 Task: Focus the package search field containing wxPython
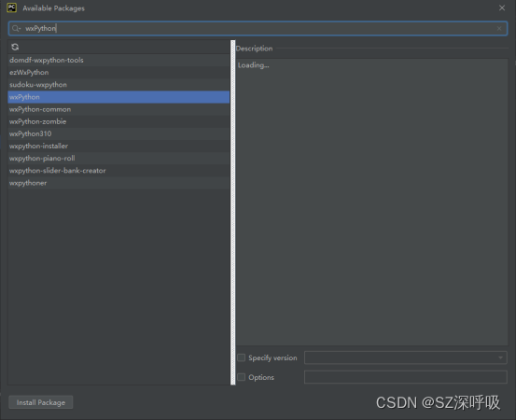coord(258,29)
